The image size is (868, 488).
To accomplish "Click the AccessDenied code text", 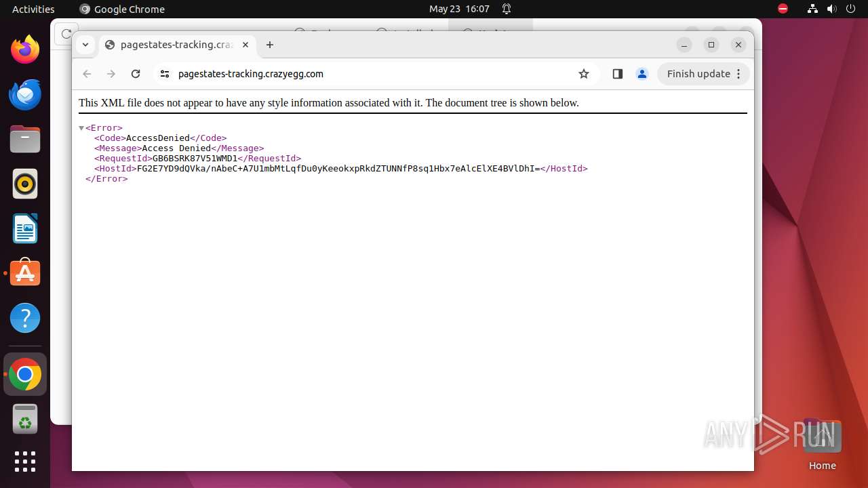I will coord(158,138).
